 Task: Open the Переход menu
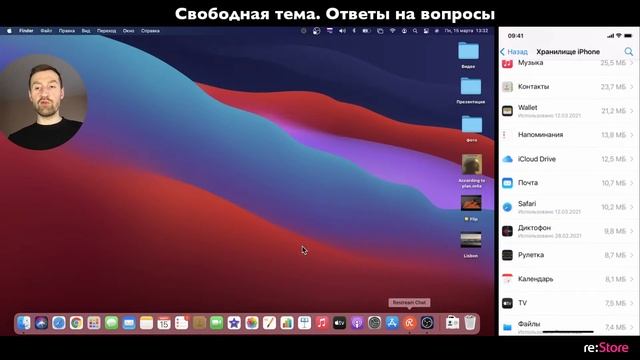[x=107, y=31]
